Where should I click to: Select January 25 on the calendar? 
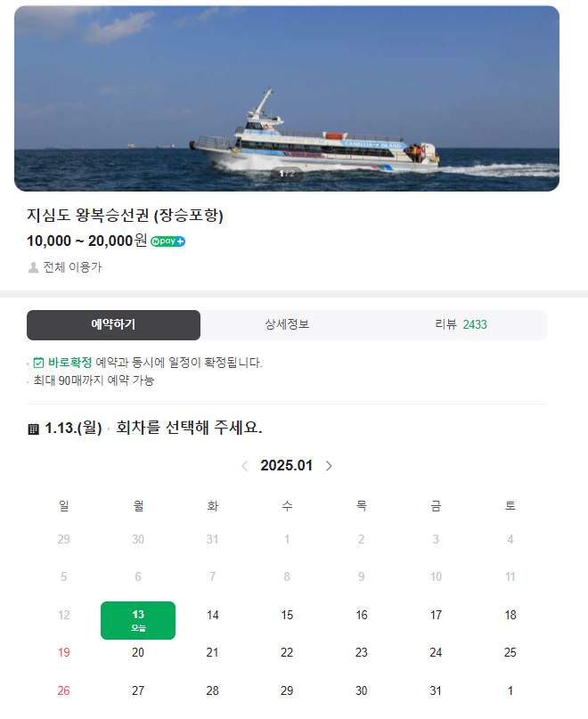[510, 652]
